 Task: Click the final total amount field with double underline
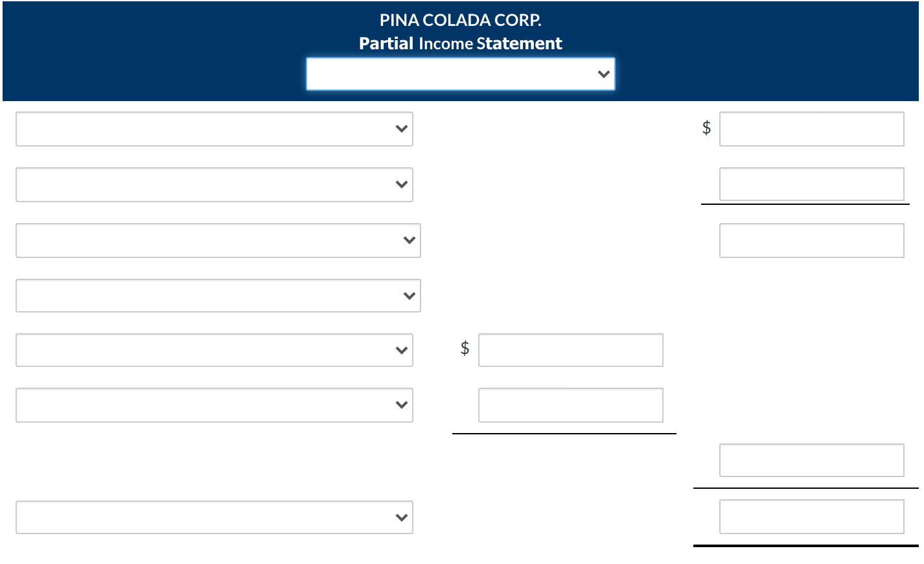[812, 517]
